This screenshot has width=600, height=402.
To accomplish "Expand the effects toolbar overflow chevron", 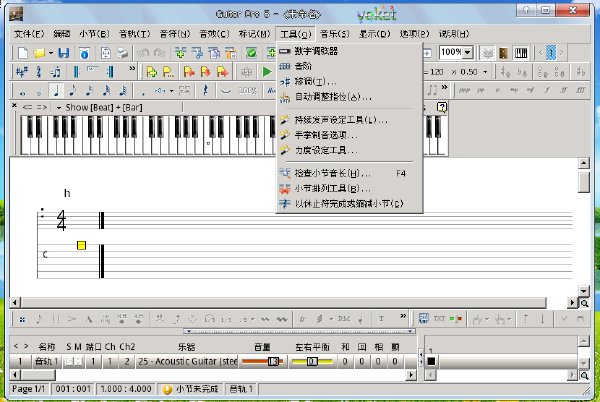I will click(x=403, y=316).
